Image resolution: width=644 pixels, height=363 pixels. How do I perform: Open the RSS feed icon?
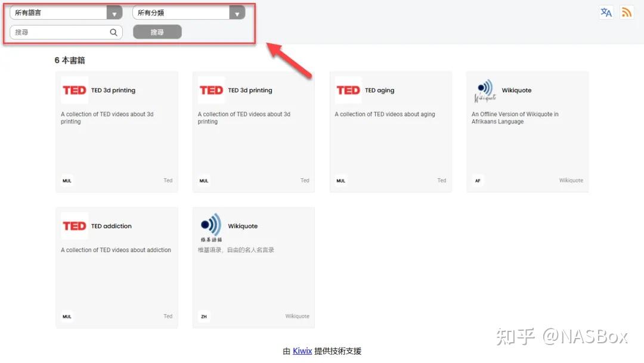tap(626, 13)
